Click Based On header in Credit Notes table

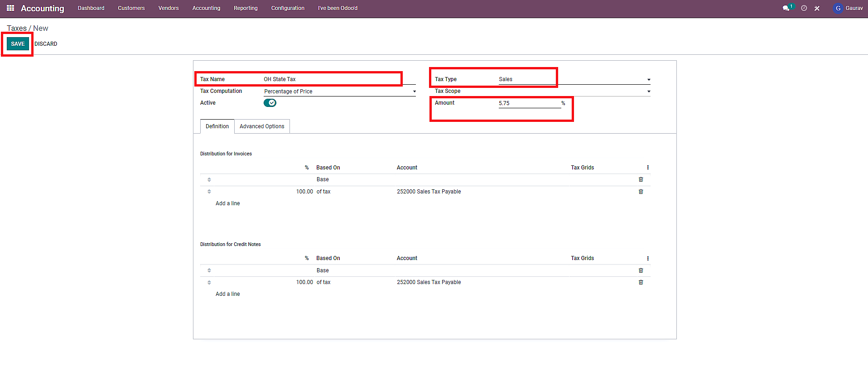point(328,258)
